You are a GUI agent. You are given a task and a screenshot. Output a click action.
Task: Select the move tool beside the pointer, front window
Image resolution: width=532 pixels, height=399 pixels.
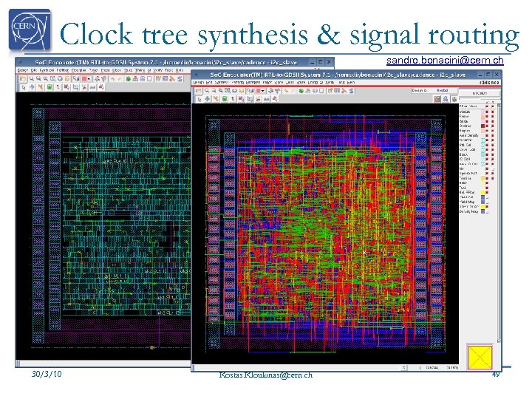click(x=208, y=99)
